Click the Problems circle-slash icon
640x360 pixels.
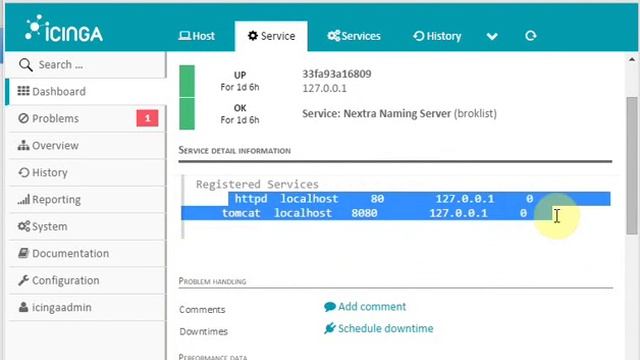coord(24,118)
